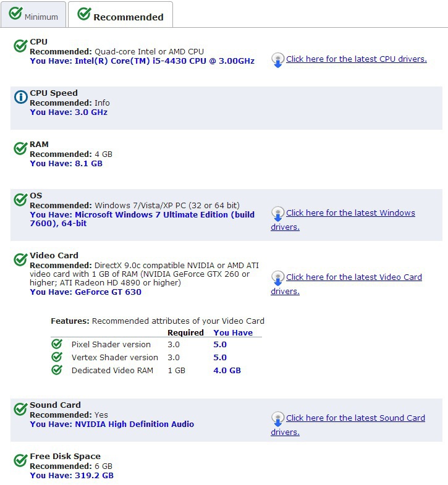Click the Dedicated Video RAM checkmark
This screenshot has width=448, height=485.
57,370
